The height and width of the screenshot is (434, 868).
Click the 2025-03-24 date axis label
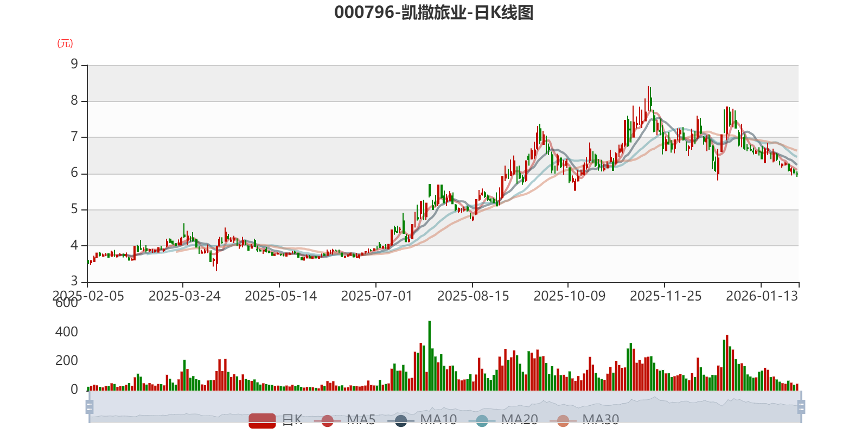click(x=184, y=296)
